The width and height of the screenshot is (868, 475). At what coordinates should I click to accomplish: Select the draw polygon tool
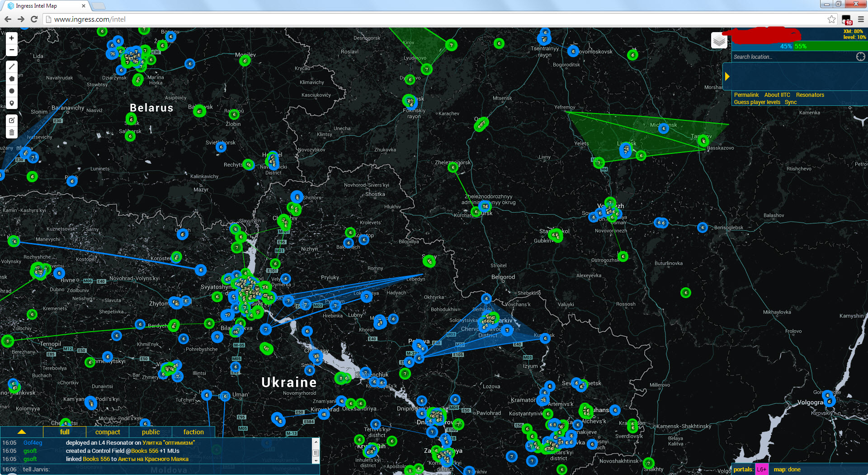(12, 79)
